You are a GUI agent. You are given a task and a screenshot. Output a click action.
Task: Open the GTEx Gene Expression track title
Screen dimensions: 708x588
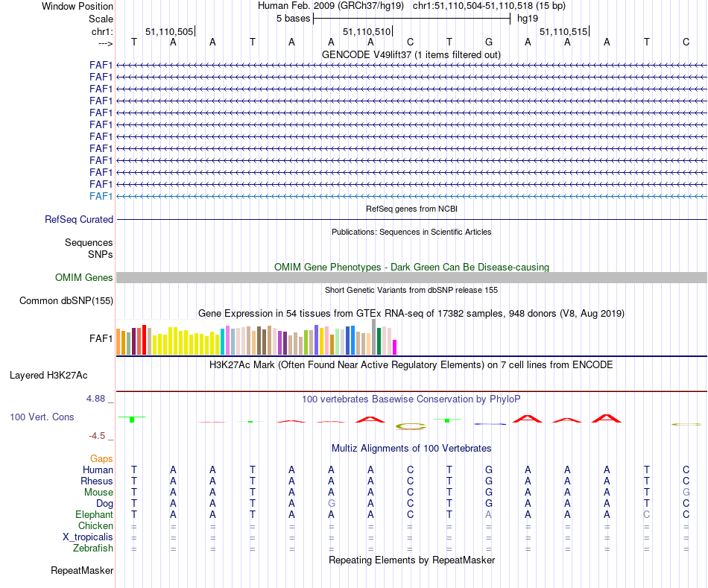pos(411,314)
